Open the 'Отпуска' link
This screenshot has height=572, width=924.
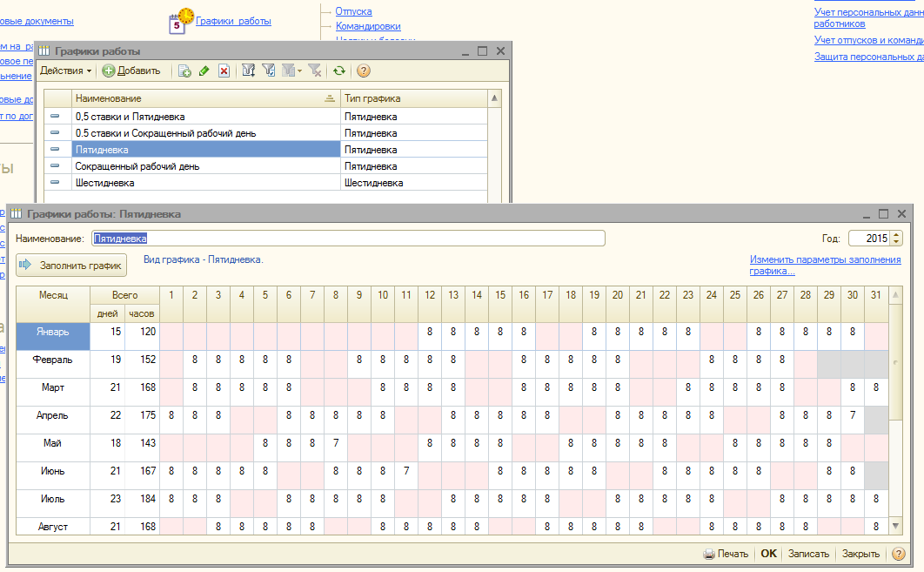pyautogui.click(x=353, y=11)
